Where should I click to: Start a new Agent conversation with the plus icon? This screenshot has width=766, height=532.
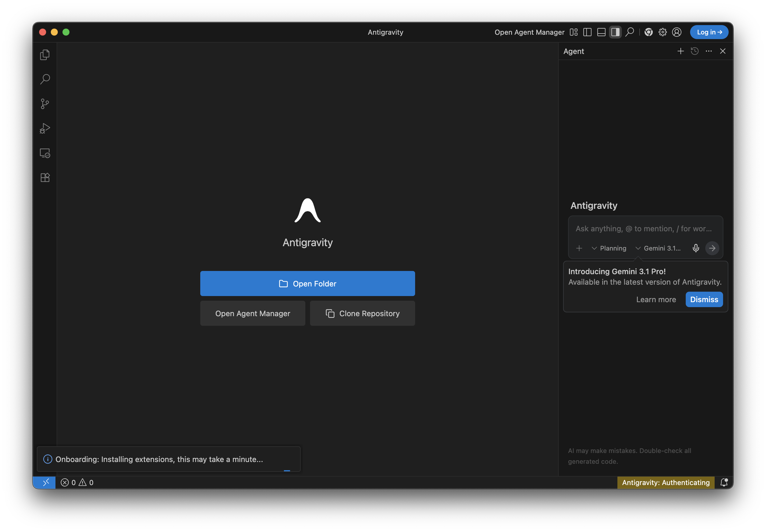[680, 51]
